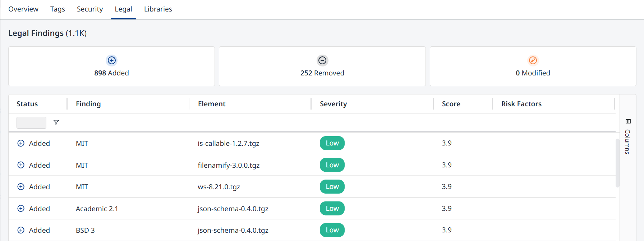Click the vertical scrollbar of the findings table
644x241 pixels.
617,163
